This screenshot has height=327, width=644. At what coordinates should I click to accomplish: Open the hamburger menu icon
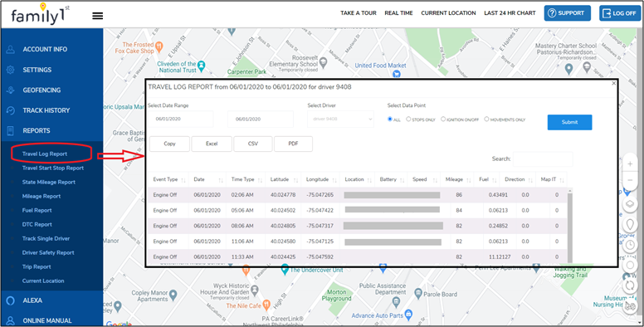pyautogui.click(x=97, y=16)
